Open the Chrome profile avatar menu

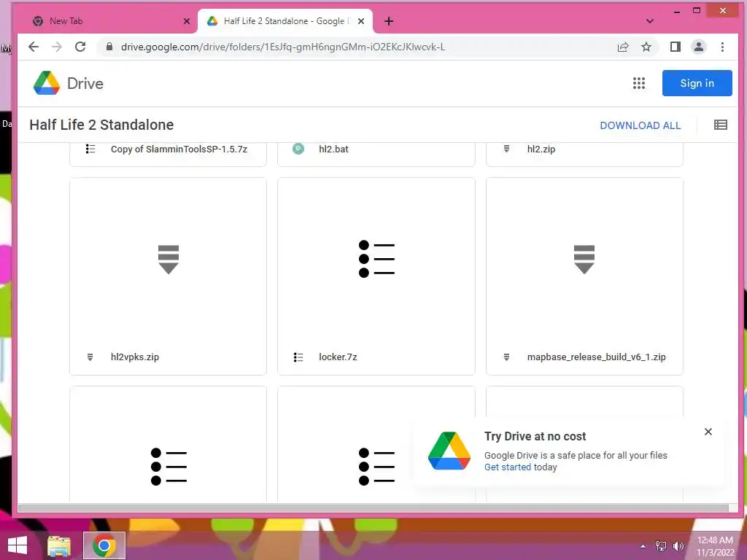click(698, 47)
